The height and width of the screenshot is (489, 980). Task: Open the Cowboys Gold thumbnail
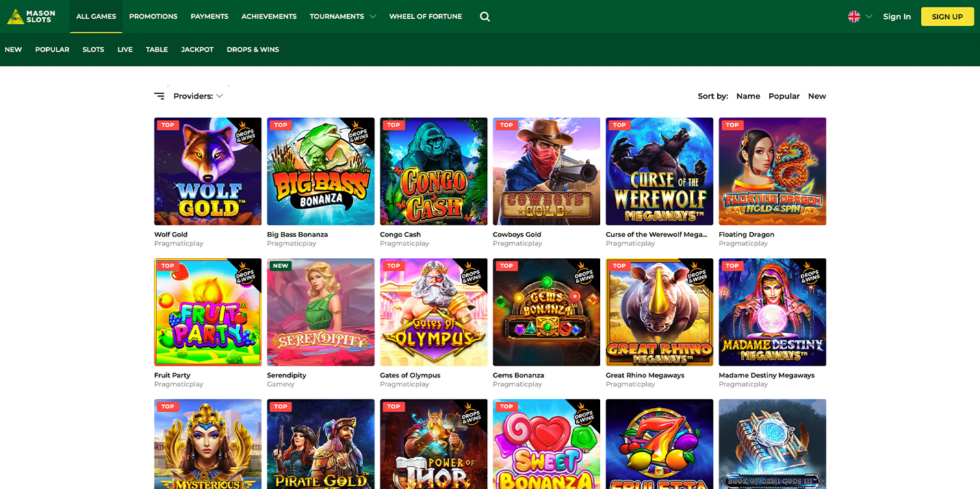click(546, 171)
